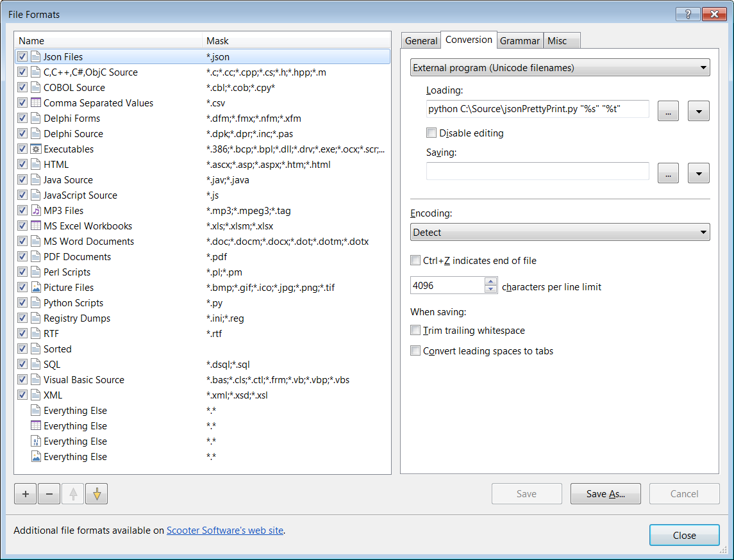Uncheck the Python Scripts format checkbox
The image size is (734, 560).
click(22, 302)
